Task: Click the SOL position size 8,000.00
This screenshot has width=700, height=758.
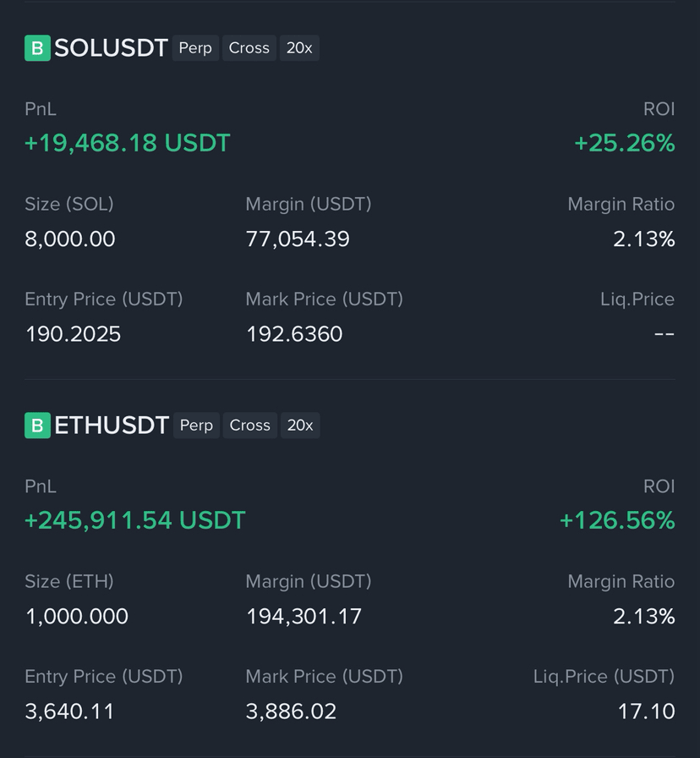Action: [70, 239]
